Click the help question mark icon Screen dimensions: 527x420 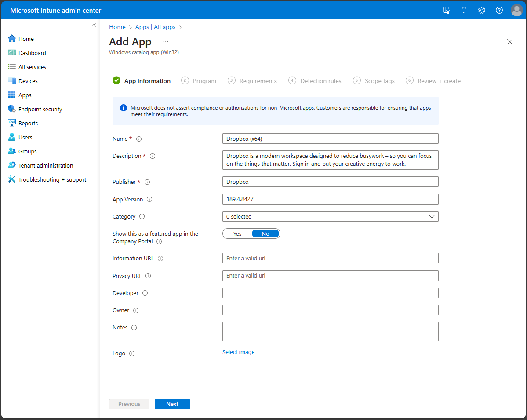point(499,10)
